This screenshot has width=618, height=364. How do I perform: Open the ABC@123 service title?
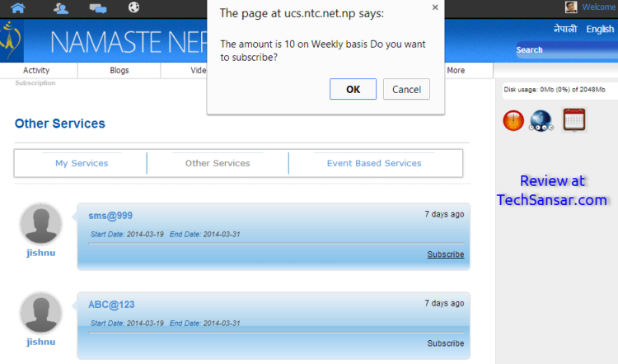point(111,305)
